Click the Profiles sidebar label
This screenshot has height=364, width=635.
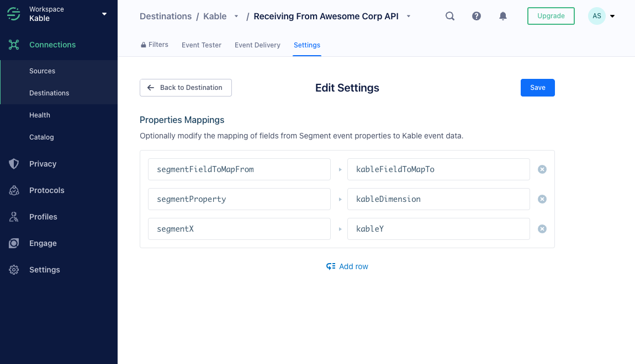click(x=43, y=217)
